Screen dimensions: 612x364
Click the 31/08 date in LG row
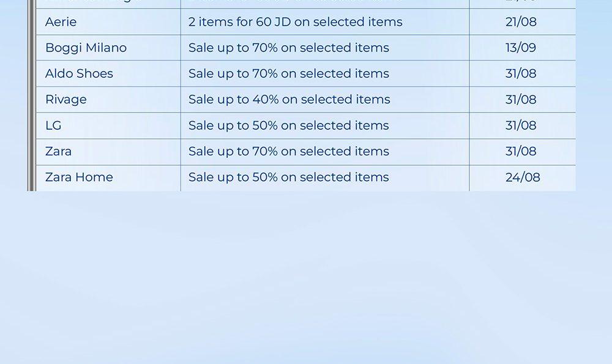coord(521,125)
